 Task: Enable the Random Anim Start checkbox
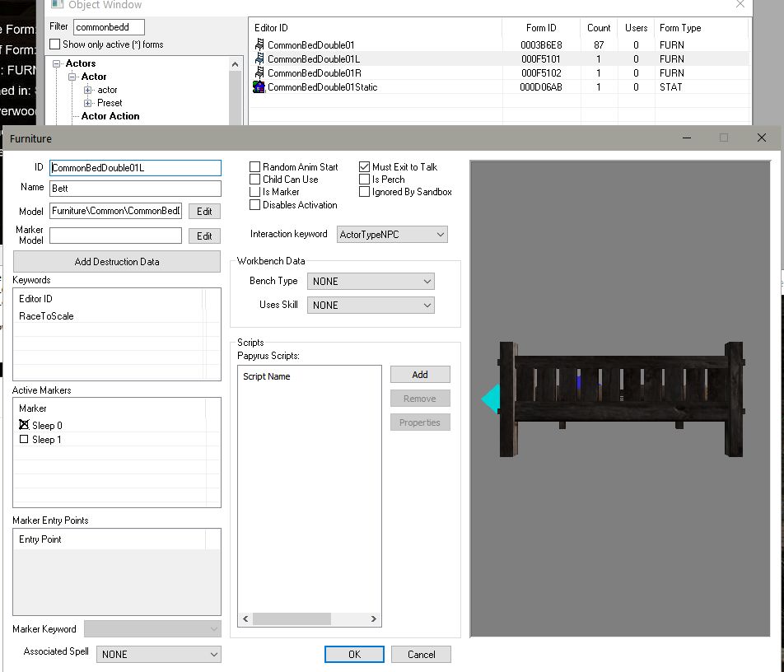pyautogui.click(x=255, y=167)
